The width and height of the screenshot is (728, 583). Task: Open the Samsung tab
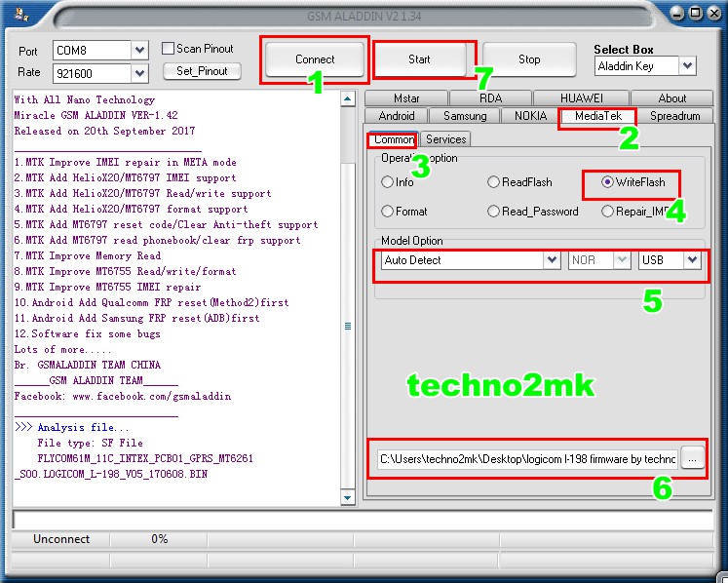click(x=465, y=116)
